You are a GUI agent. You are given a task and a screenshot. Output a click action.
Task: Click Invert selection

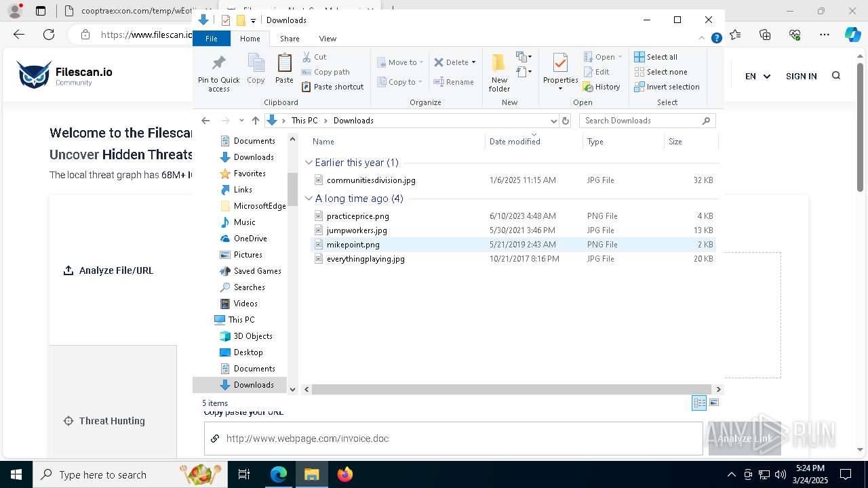click(667, 87)
